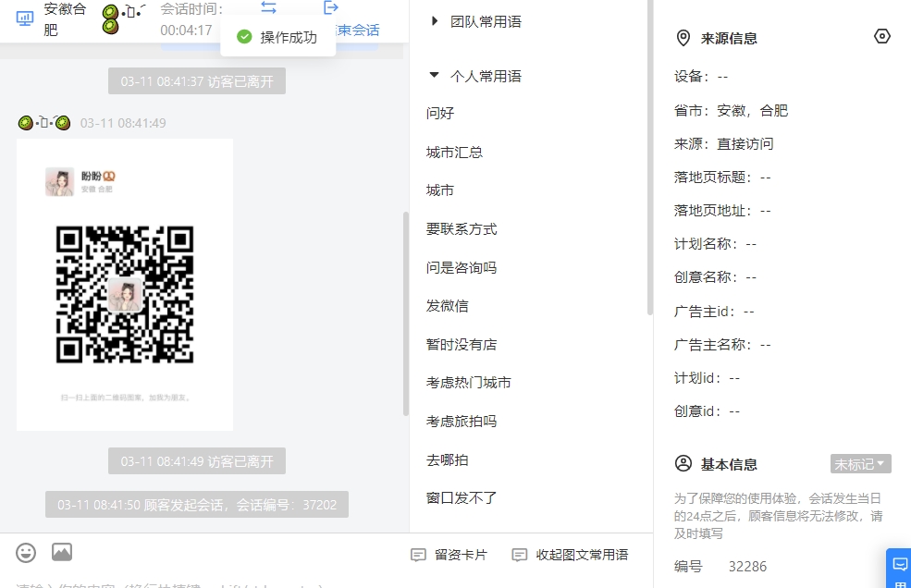
Task: Click the 留资卡片 button
Action: pos(449,555)
